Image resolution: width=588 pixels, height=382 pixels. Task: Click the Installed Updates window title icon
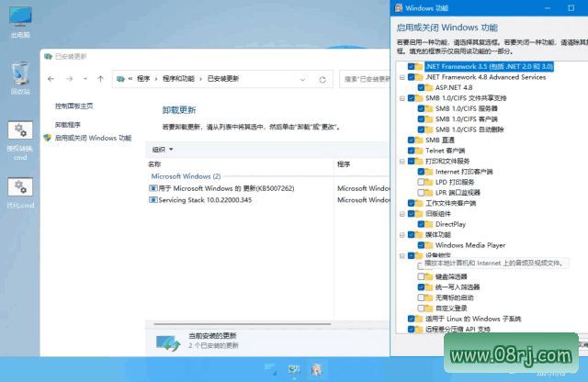pos(48,57)
